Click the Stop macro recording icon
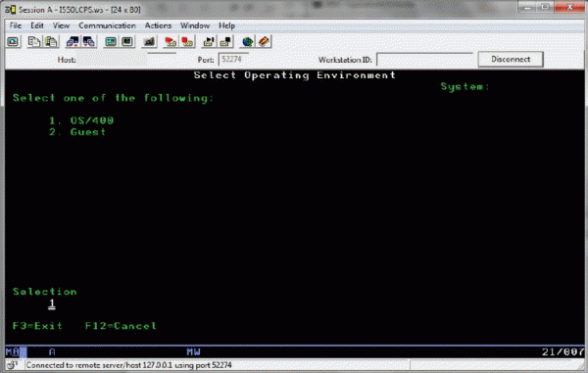This screenshot has height=373, width=588. pos(187,41)
